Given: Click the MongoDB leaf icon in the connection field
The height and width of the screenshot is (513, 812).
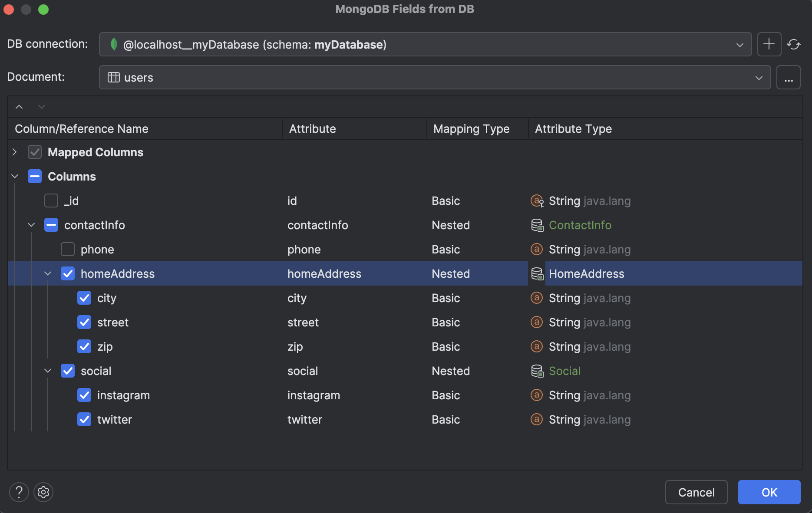Looking at the screenshot, I should point(114,44).
